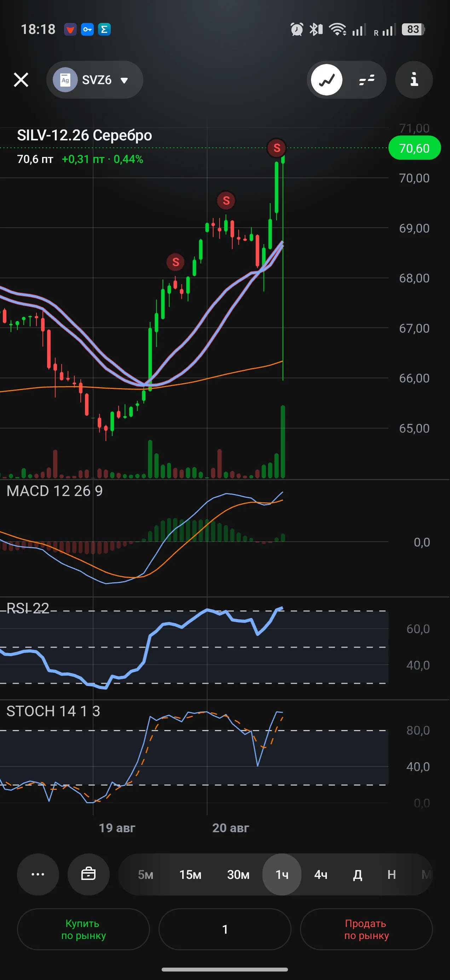
Task: Open STOCH 14 1 3 indicator settings
Action: tap(53, 711)
